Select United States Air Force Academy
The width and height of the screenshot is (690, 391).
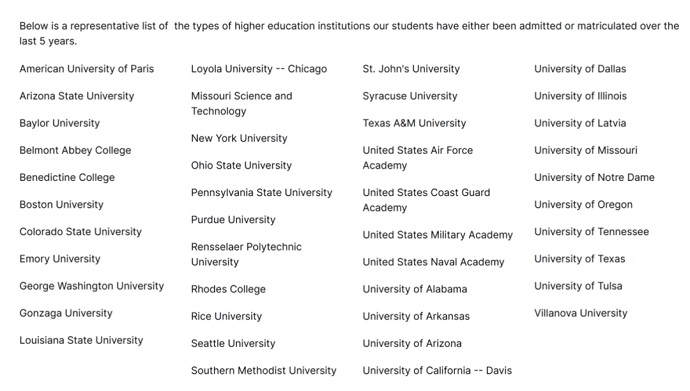point(418,158)
